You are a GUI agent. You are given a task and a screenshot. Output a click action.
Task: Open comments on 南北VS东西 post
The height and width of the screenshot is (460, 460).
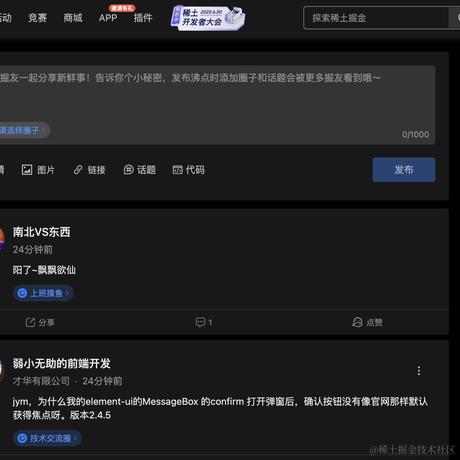click(x=204, y=322)
